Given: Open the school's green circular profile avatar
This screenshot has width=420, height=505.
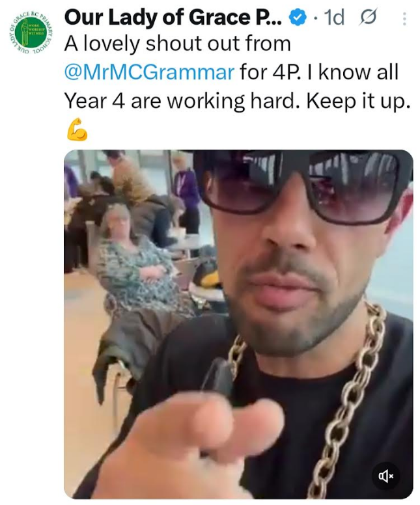Looking at the screenshot, I should (31, 33).
